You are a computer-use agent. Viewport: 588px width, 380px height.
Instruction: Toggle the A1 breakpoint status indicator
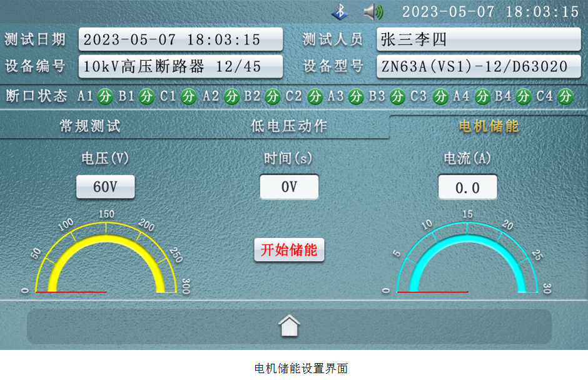(105, 96)
